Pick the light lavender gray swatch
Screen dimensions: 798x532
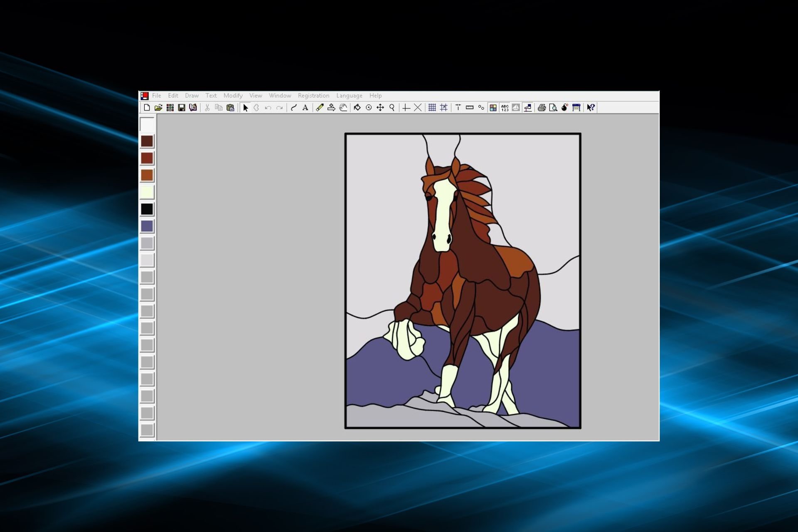[x=147, y=243]
